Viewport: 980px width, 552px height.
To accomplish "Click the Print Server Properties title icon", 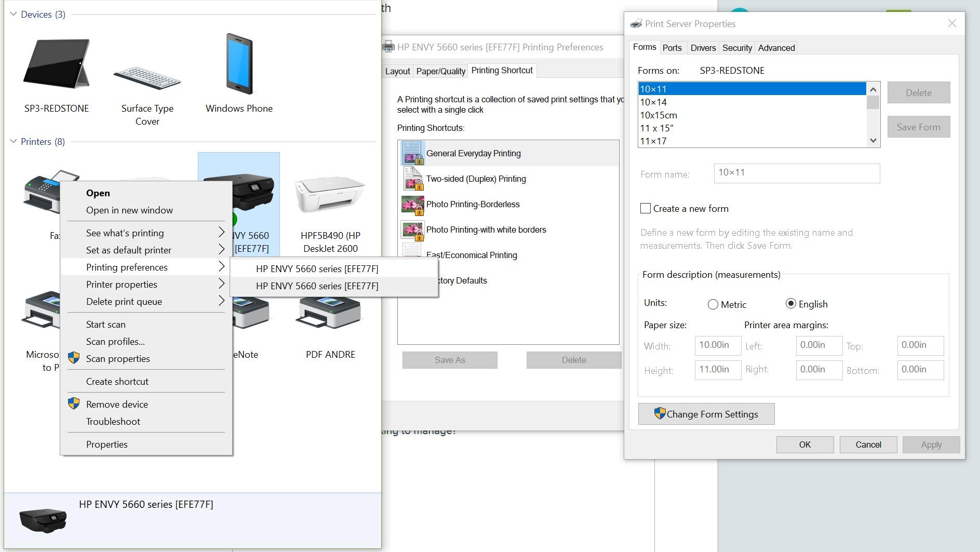I will coord(636,23).
